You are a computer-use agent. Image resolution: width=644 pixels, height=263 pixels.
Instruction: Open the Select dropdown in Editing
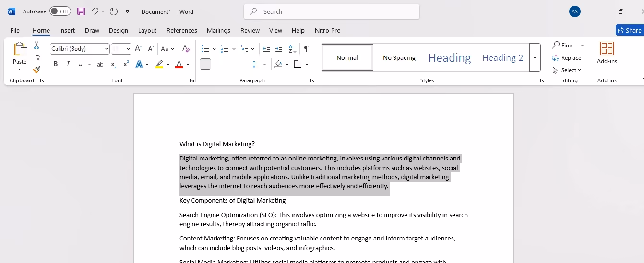567,70
